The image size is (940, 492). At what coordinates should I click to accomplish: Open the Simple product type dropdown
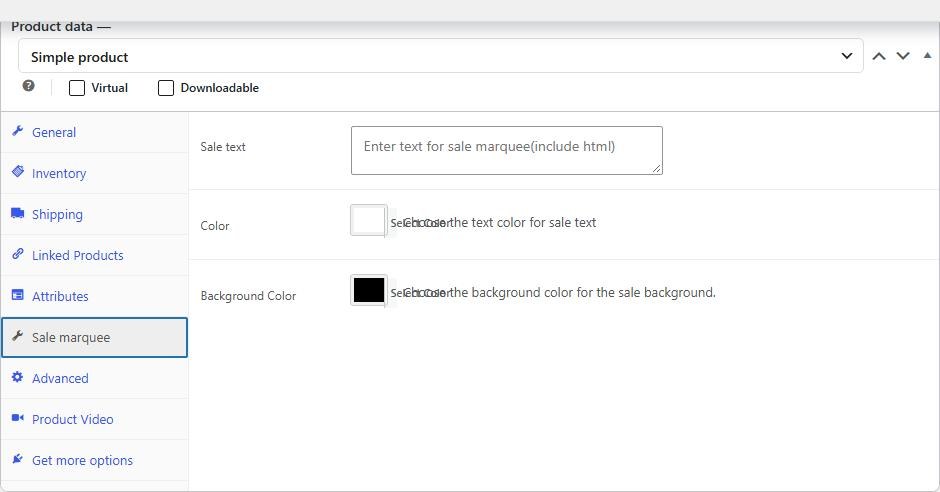click(x=441, y=56)
